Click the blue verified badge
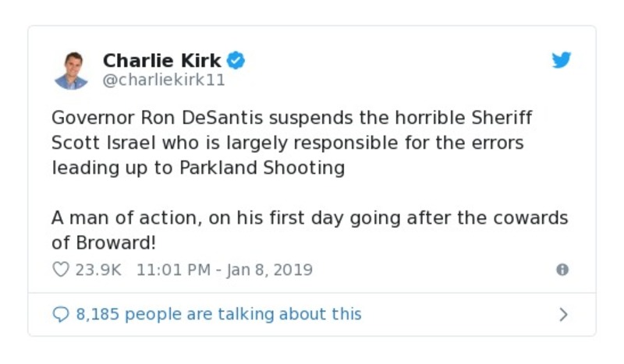This screenshot has height=364, width=624. [236, 60]
